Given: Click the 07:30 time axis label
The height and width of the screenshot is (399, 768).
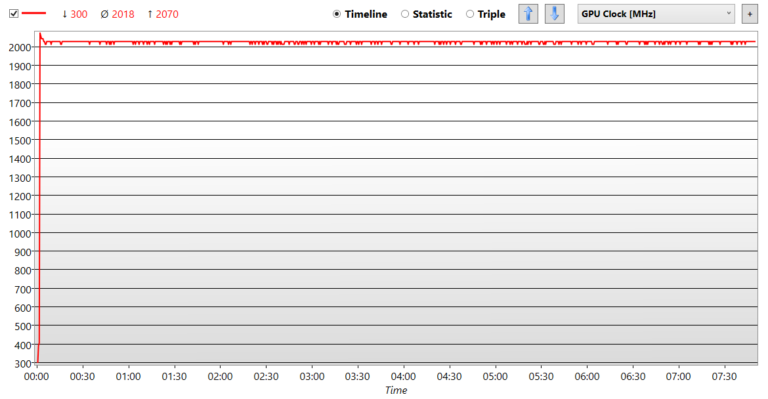Looking at the screenshot, I should 724,376.
